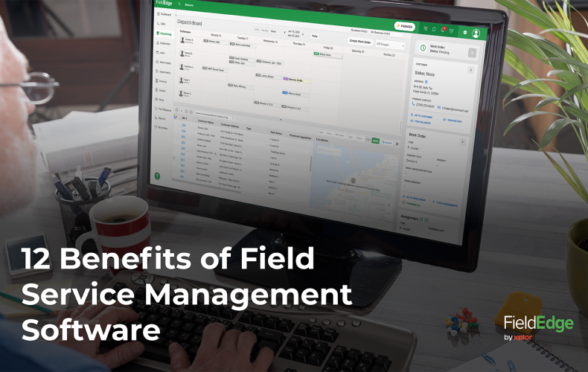588x372 pixels.
Task: Expand the Baker, Nora customer card
Action: (x=470, y=70)
